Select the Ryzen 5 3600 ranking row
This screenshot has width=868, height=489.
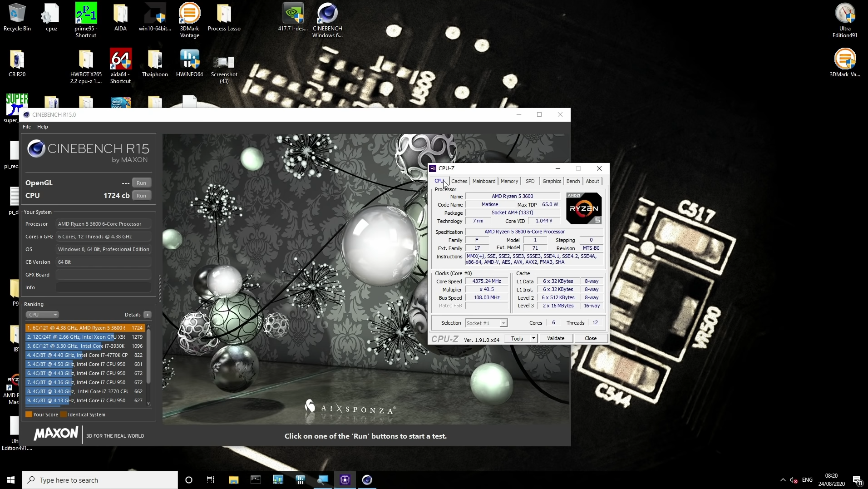point(85,328)
